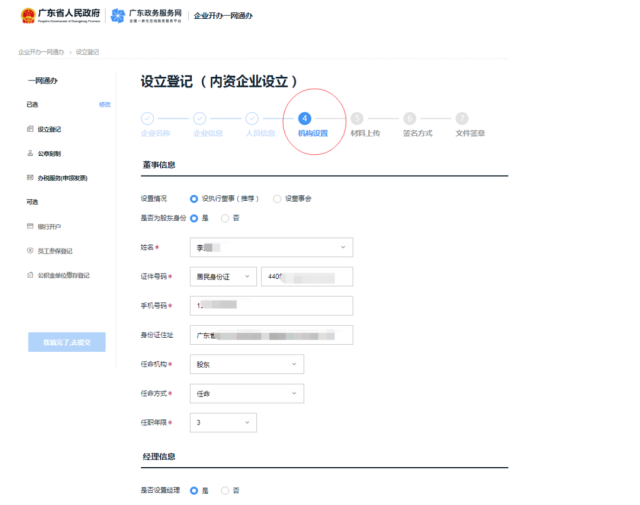Jump to step 7 文件签章

coord(462,118)
